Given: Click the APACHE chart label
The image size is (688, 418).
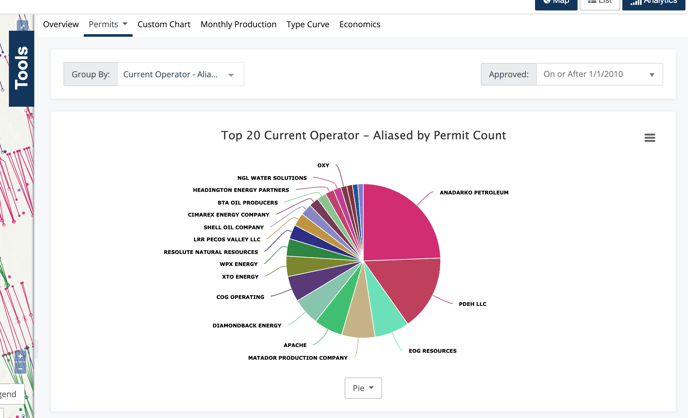Looking at the screenshot, I should (295, 345).
